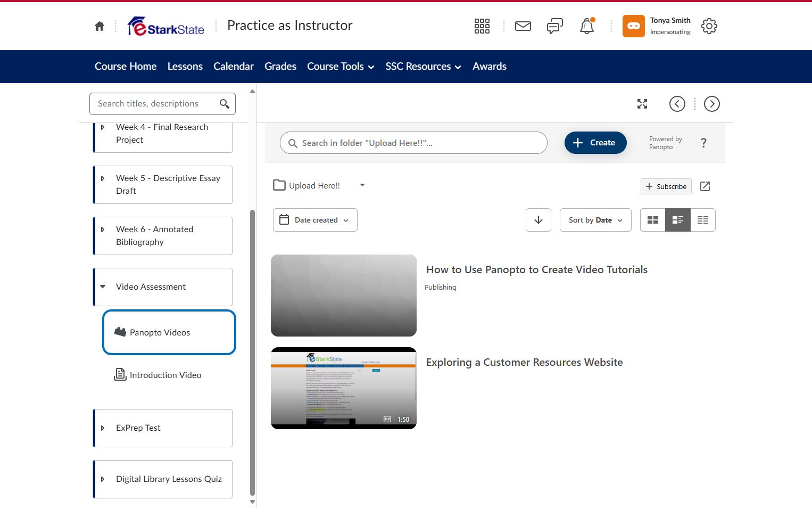Open Grades in navbar
The height and width of the screenshot is (508, 812).
tap(280, 67)
